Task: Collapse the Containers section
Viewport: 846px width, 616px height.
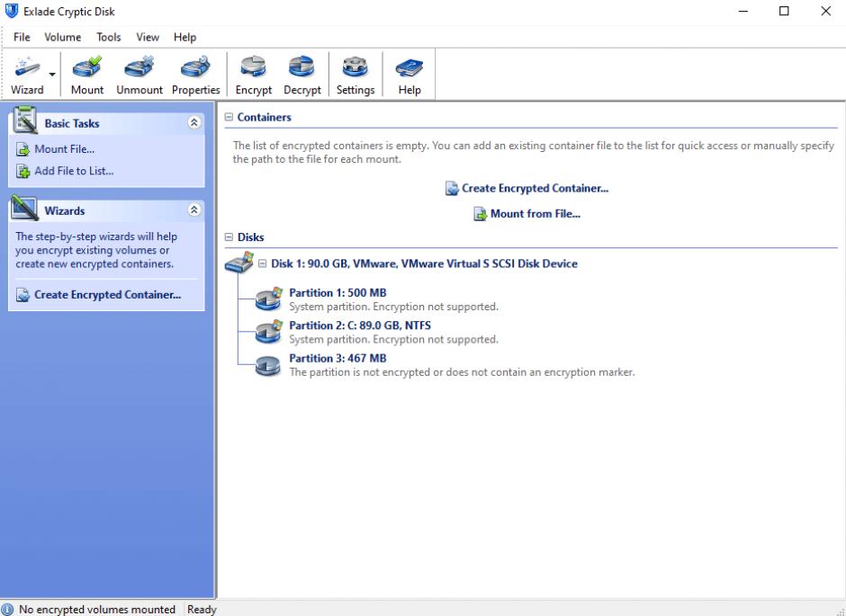Action: point(229,118)
